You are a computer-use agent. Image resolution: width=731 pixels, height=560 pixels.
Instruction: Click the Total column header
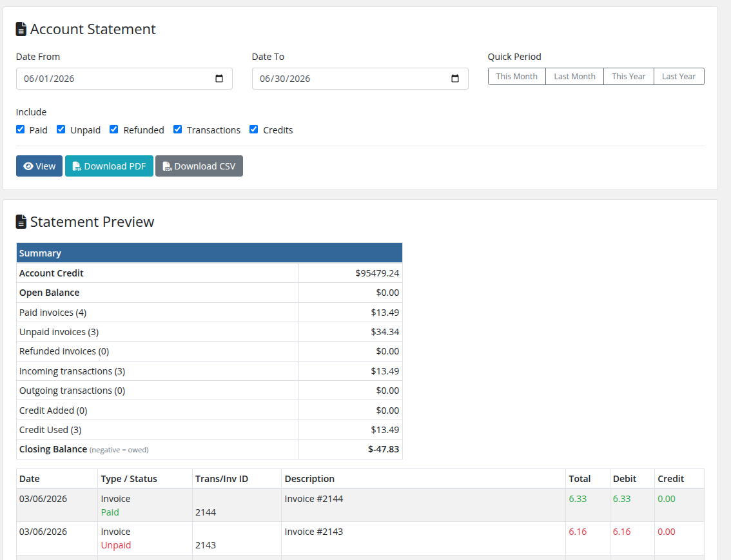(587, 478)
